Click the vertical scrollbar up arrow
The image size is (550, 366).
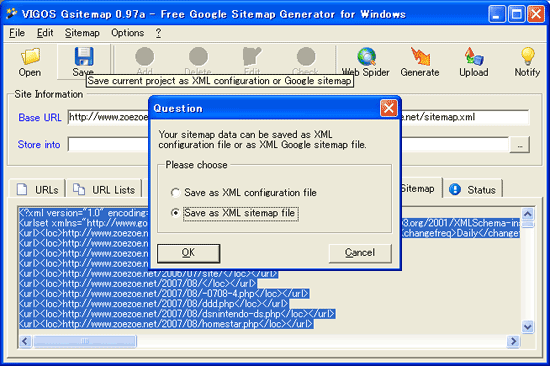click(x=528, y=214)
